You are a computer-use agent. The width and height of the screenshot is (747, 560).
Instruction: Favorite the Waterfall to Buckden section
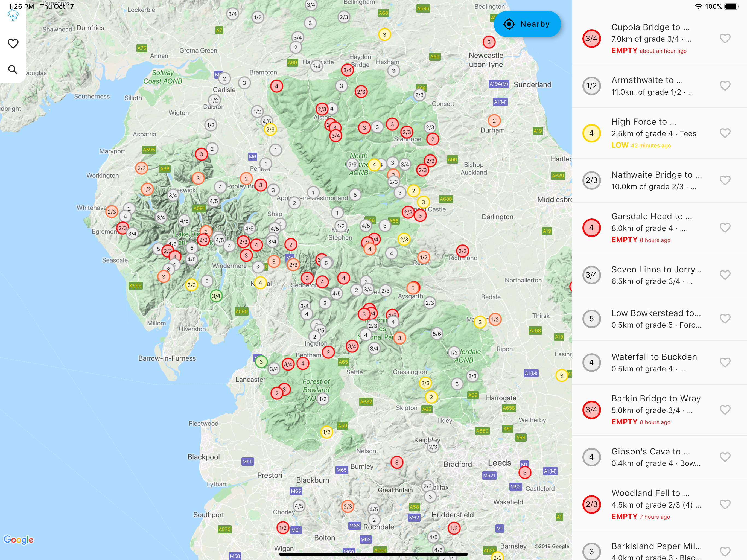(725, 362)
